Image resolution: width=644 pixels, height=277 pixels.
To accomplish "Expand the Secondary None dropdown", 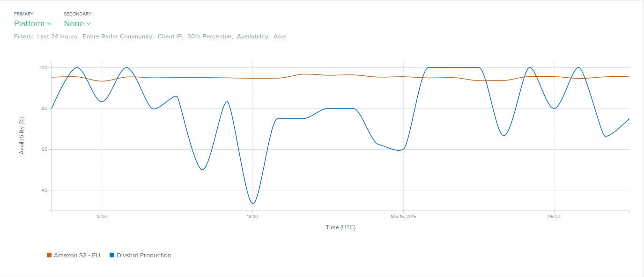I will pyautogui.click(x=77, y=23).
